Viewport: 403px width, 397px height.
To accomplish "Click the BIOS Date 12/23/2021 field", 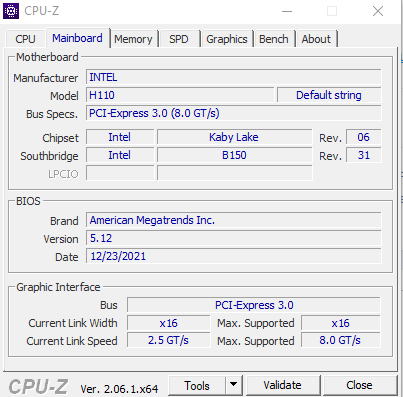I will (233, 256).
